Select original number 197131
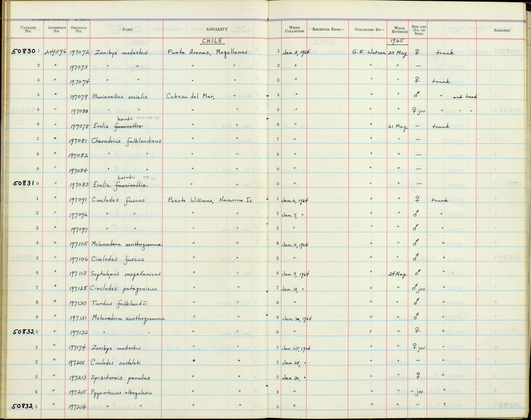 coord(79,318)
